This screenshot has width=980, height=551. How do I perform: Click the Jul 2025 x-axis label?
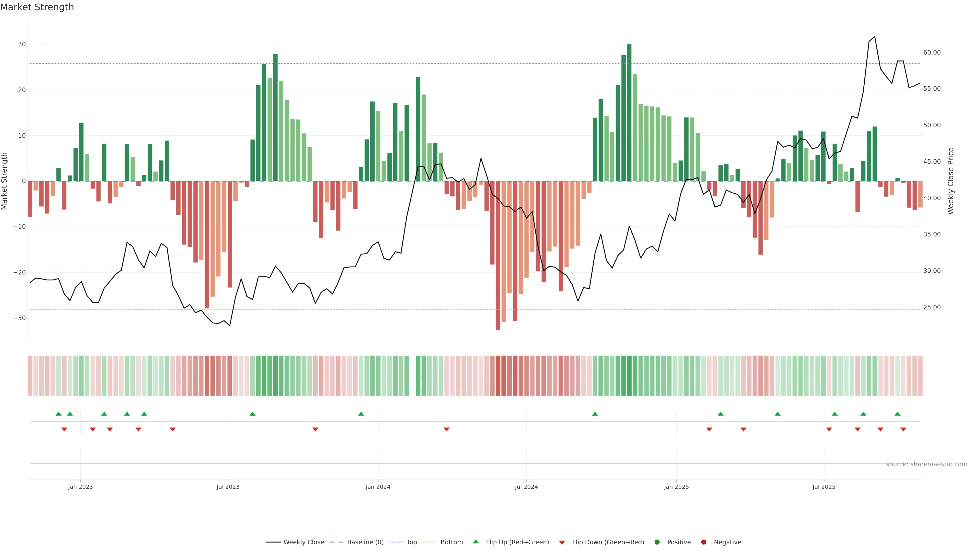pyautogui.click(x=824, y=487)
